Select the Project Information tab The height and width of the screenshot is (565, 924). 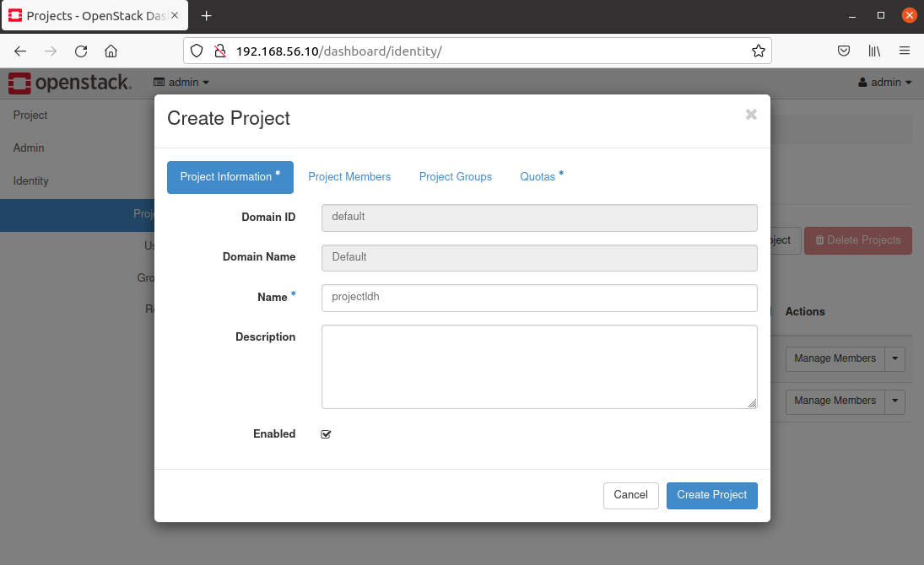[x=230, y=177]
